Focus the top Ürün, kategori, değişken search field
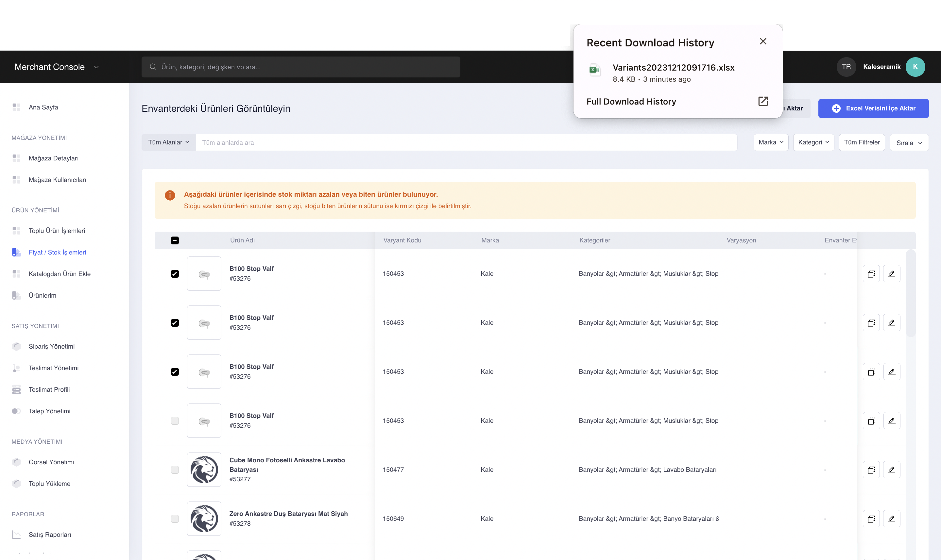Image resolution: width=941 pixels, height=560 pixels. (x=300, y=67)
